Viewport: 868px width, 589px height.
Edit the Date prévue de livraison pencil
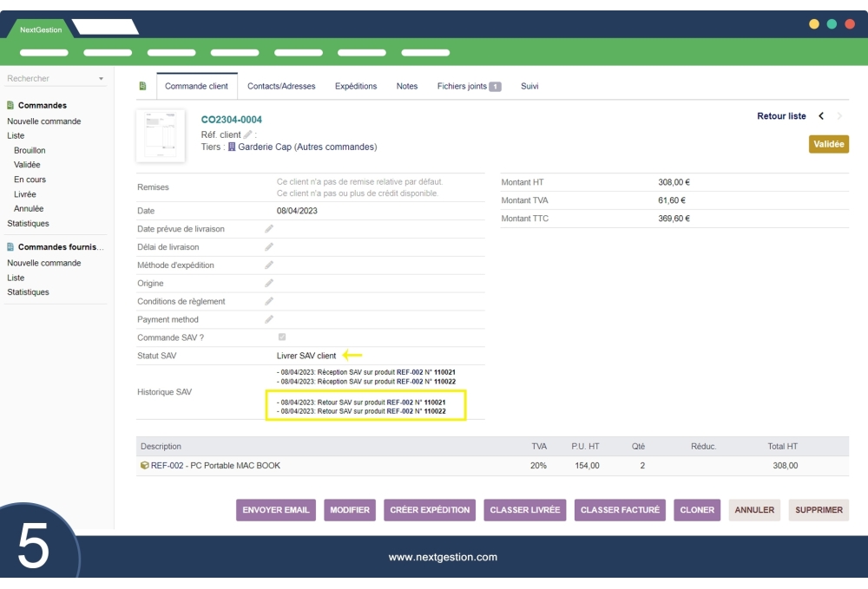(x=269, y=229)
